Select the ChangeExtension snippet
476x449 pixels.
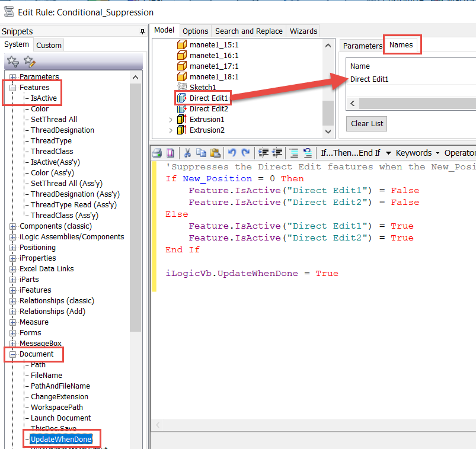click(x=59, y=397)
